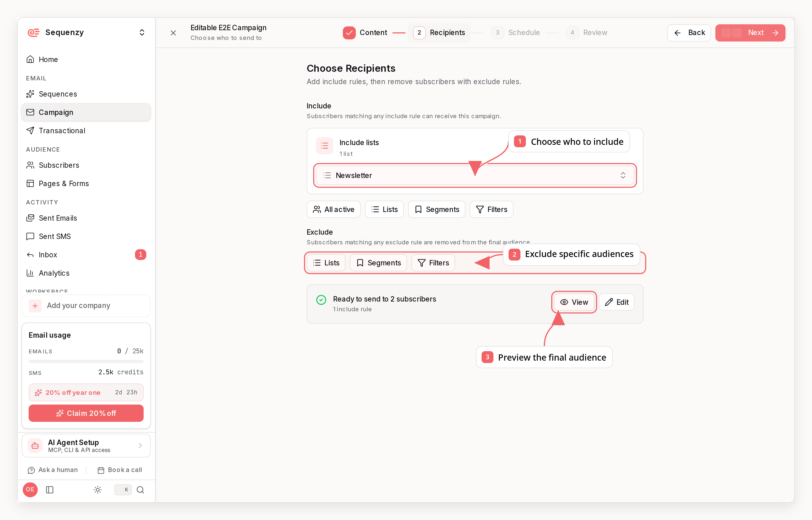Open AI Agent Setup
This screenshot has height=520, width=812.
point(86,446)
